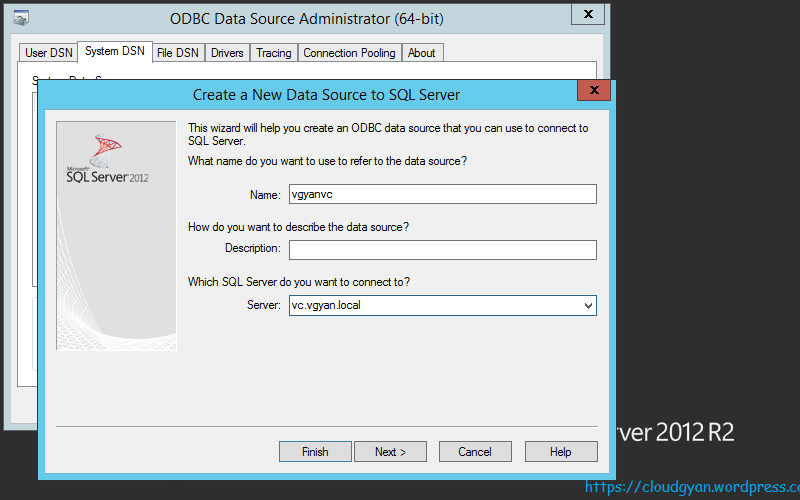Cancel the new data source wizard
The image size is (800, 500).
tap(475, 452)
